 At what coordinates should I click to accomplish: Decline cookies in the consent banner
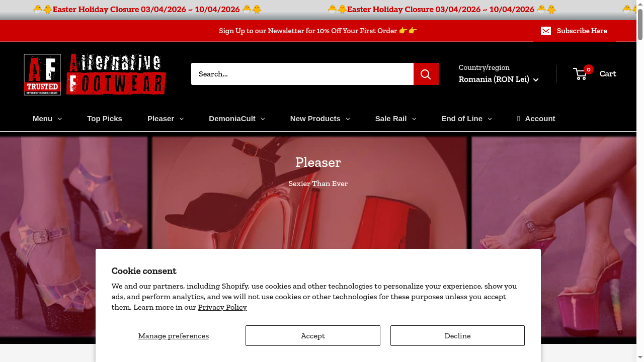tap(457, 335)
